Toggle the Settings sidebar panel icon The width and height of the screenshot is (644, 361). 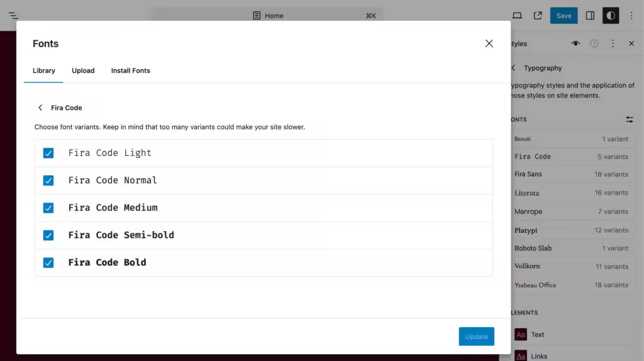coord(590,16)
